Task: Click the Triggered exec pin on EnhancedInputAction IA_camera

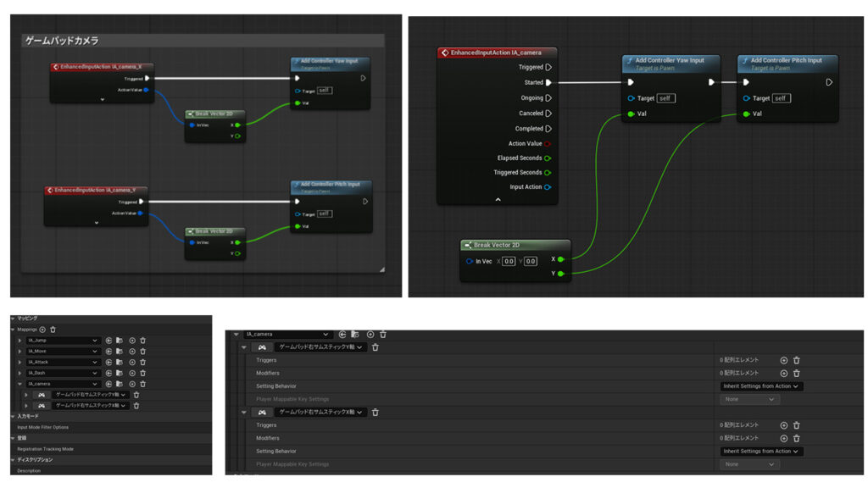Action: coord(548,67)
